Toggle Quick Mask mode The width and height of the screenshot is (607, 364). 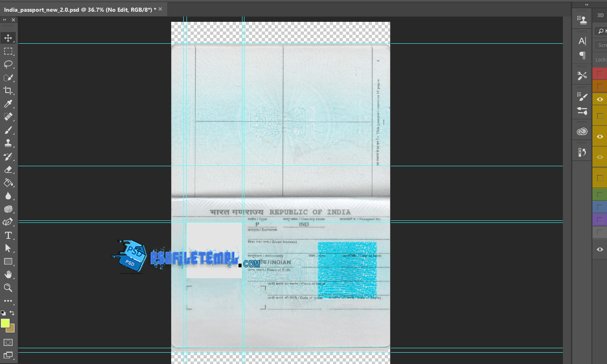(8, 342)
